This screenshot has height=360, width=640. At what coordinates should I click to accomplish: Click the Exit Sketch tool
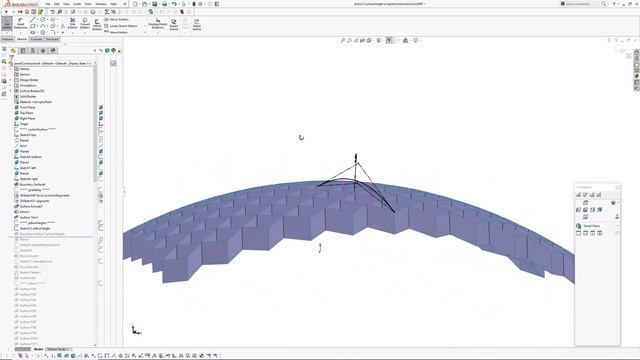(x=7, y=23)
